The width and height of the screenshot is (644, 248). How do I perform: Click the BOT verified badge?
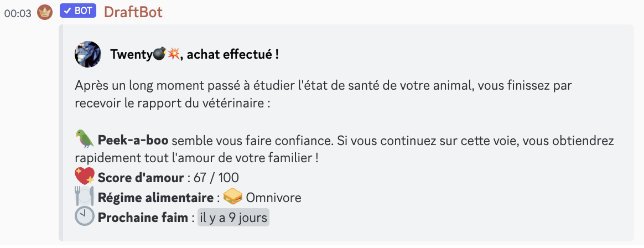click(78, 11)
